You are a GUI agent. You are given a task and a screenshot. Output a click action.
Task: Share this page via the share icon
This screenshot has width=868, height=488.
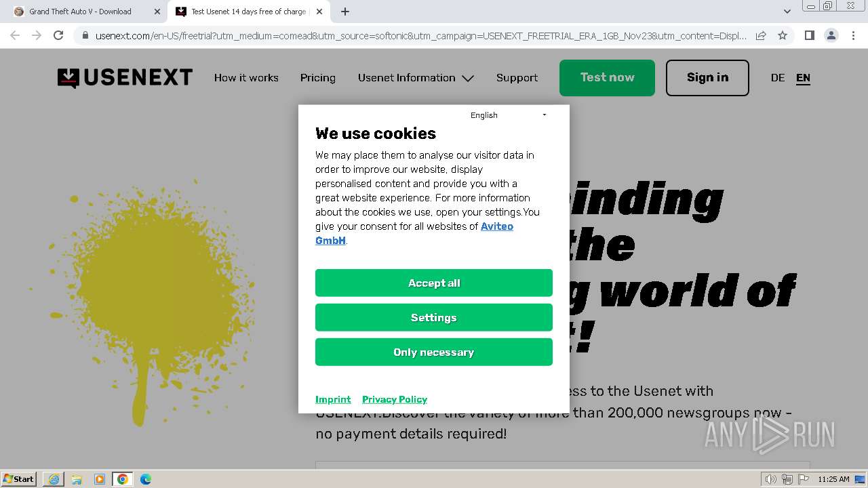tap(761, 35)
